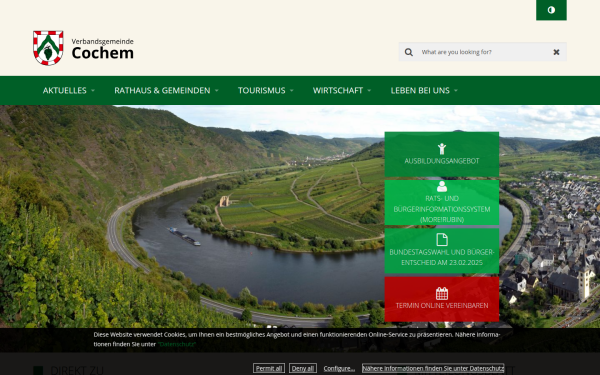Follow the green "Datenschutz" link in cookie notice
Image resolution: width=600 pixels, height=375 pixels.
pos(177,344)
